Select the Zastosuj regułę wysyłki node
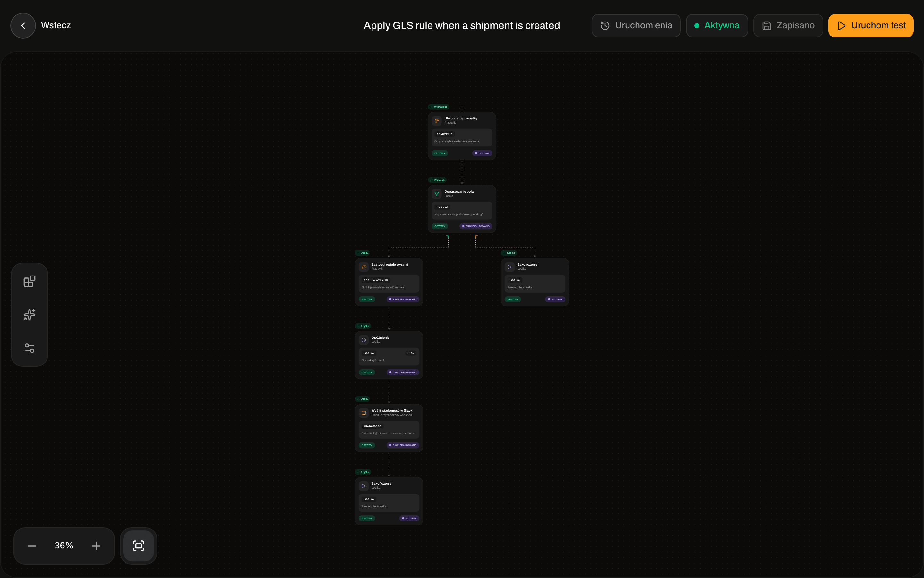Viewport: 924px width, 578px height. click(x=389, y=282)
